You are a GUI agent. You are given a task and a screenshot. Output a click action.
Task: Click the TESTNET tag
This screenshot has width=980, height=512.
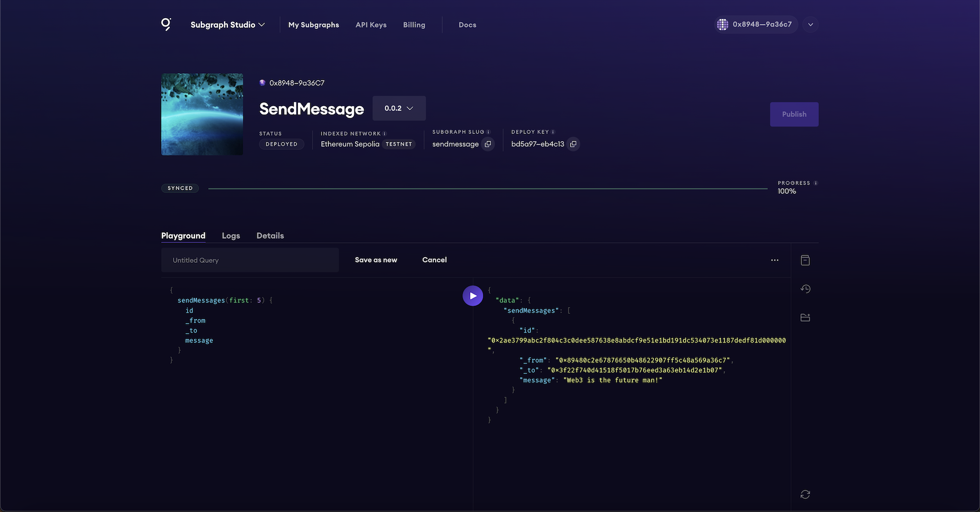pos(399,144)
